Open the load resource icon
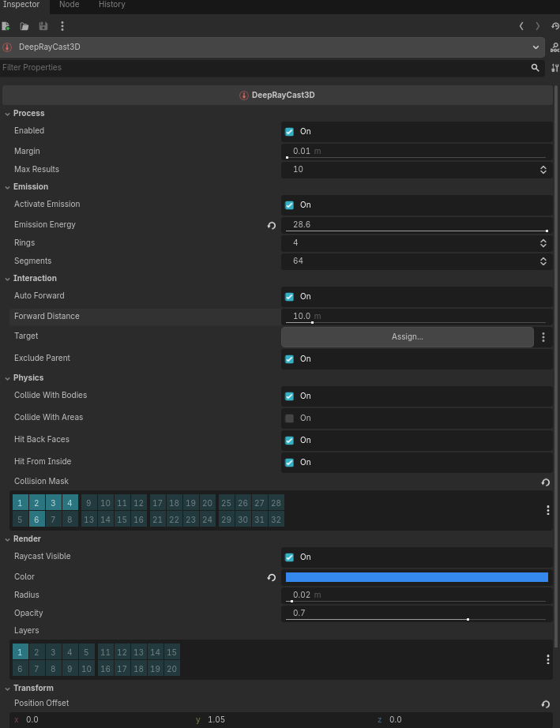This screenshot has width=560, height=728. pyautogui.click(x=26, y=26)
